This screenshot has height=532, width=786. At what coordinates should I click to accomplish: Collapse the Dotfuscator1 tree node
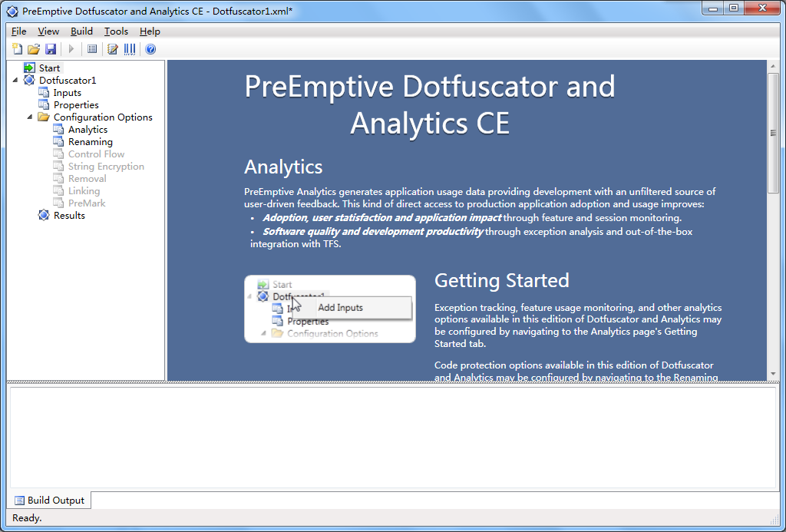15,81
